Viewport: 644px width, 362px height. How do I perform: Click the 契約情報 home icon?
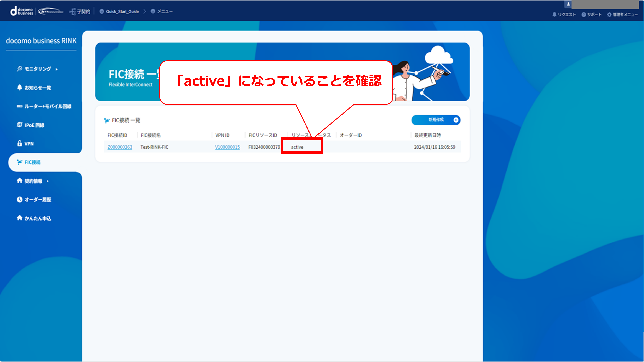19,181
